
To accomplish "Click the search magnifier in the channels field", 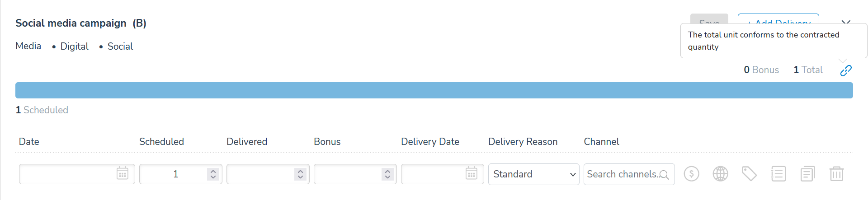I will click(664, 175).
